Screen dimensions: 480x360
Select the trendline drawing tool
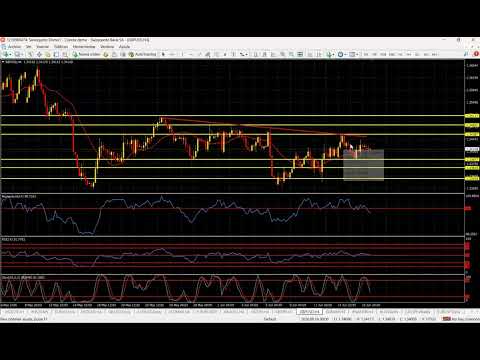pos(200,54)
